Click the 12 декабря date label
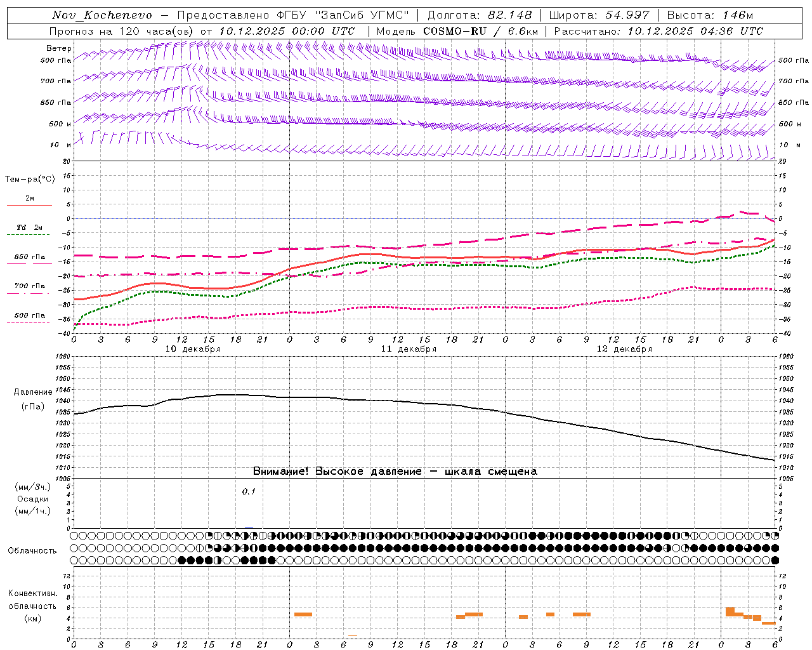The image size is (812, 650). point(624,349)
